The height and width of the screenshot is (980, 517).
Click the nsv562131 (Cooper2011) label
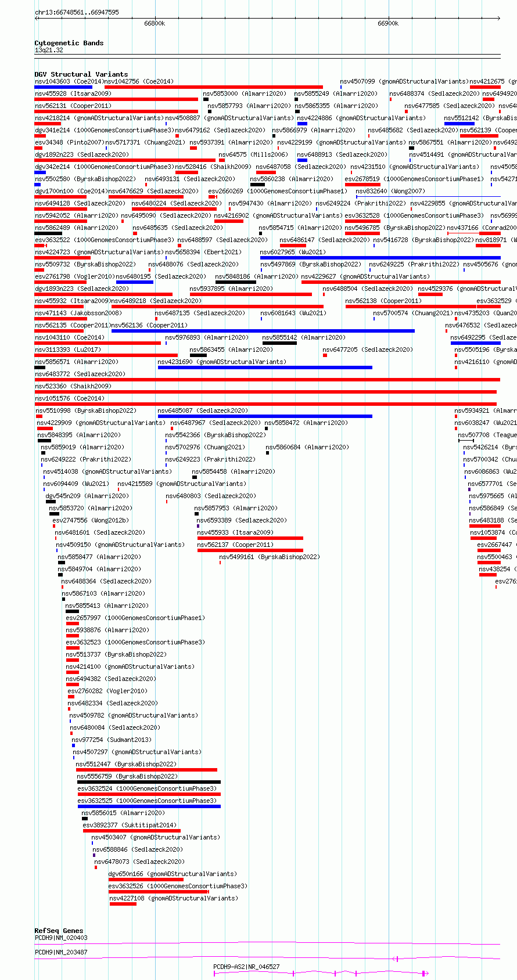point(73,106)
